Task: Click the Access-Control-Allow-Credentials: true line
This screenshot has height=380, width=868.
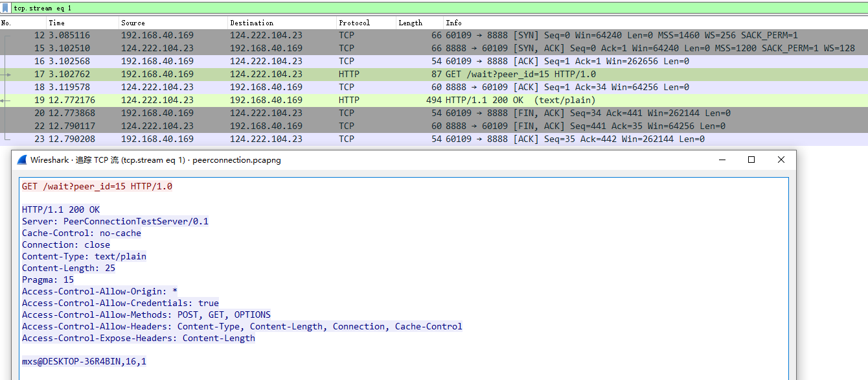Action: (x=120, y=303)
